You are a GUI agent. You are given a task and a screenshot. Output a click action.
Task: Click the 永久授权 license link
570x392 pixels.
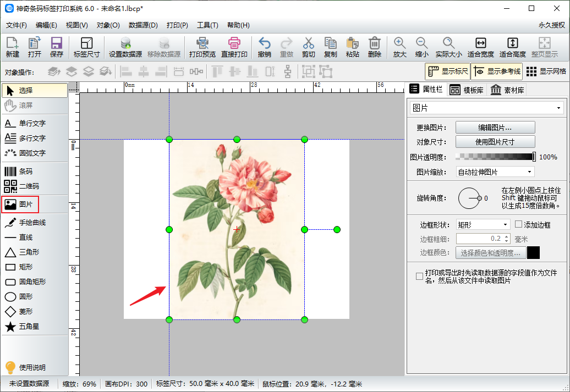(x=552, y=25)
